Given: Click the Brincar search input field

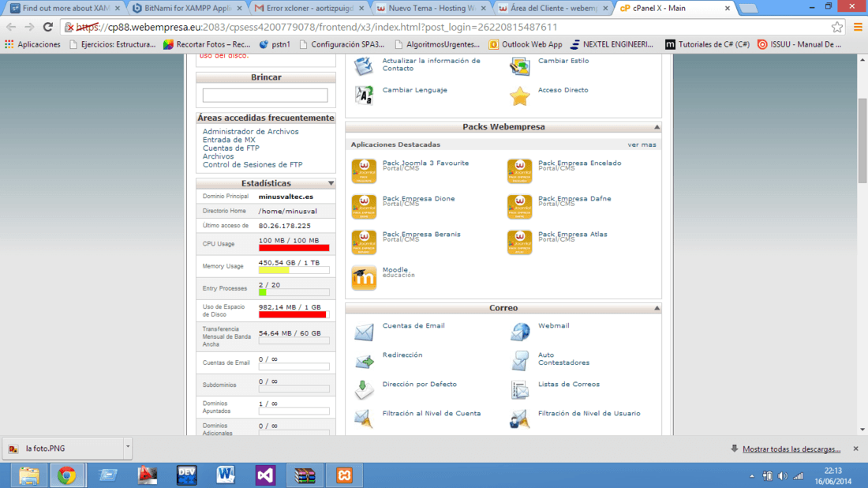Looking at the screenshot, I should click(265, 96).
